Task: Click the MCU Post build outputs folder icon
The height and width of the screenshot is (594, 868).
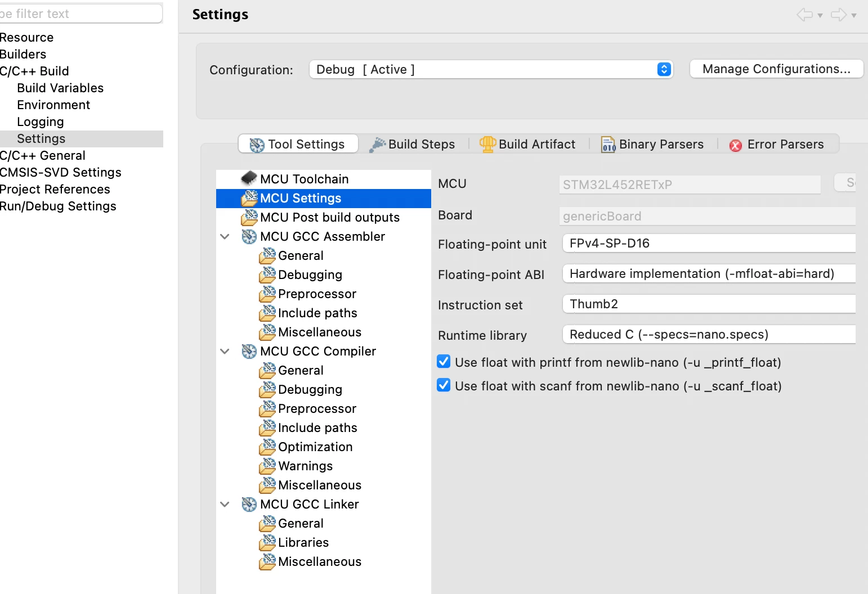Action: pyautogui.click(x=249, y=217)
